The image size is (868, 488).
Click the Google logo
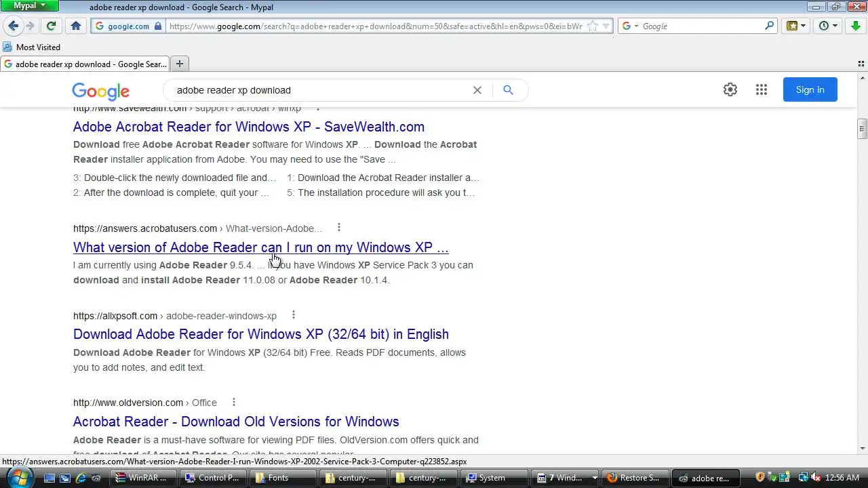(100, 91)
